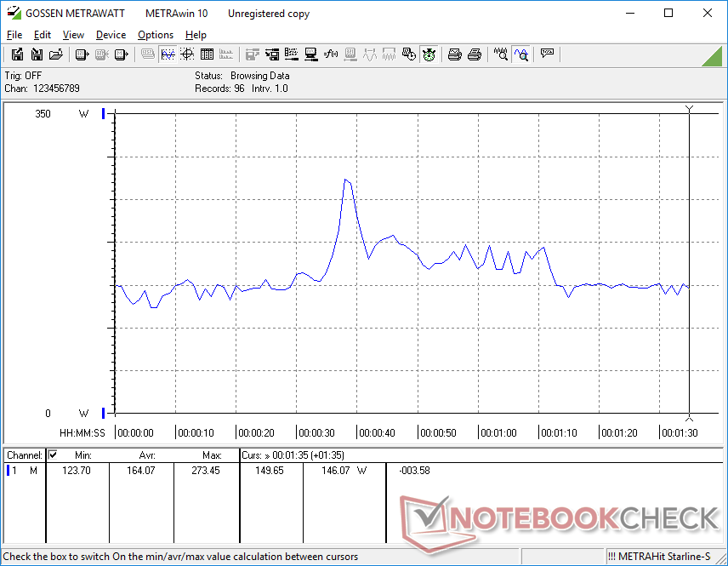The width and height of the screenshot is (728, 566).
Task: Click the Max value 273.45
Action: (x=206, y=471)
